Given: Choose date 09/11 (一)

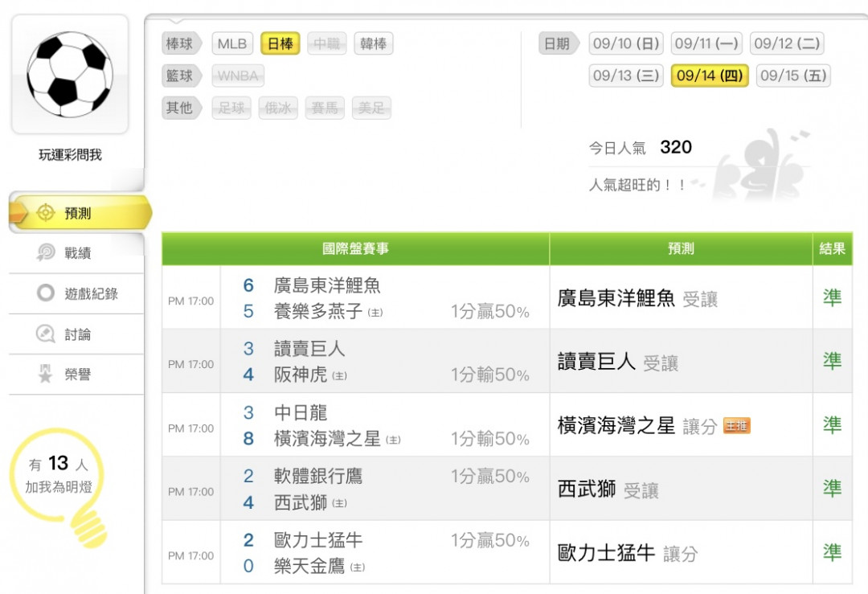Looking at the screenshot, I should pos(706,43).
